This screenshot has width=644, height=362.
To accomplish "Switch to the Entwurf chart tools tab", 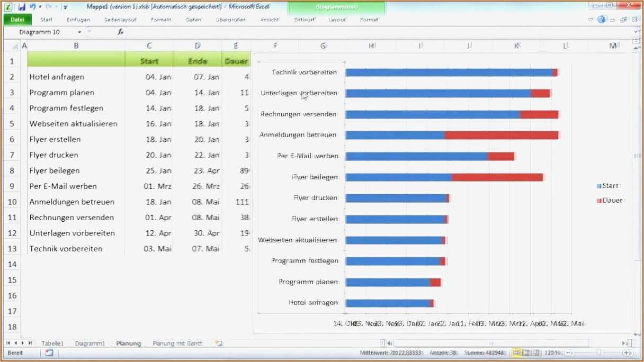I will 304,19.
